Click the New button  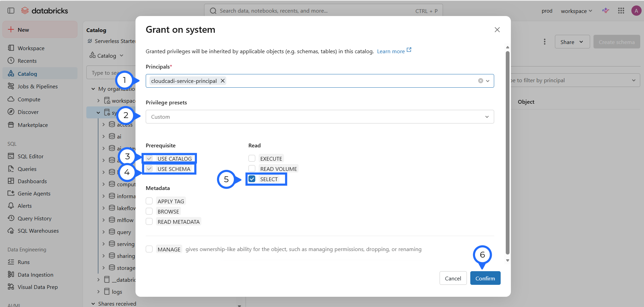40,30
